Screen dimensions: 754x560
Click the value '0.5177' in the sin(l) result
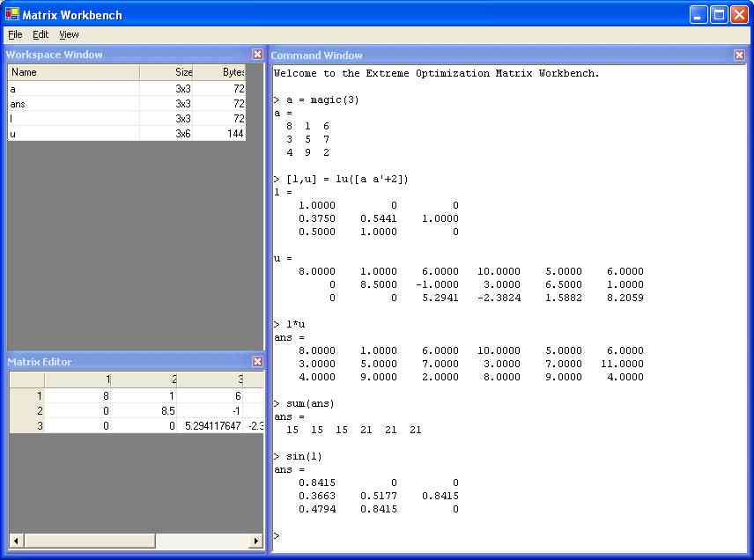379,496
